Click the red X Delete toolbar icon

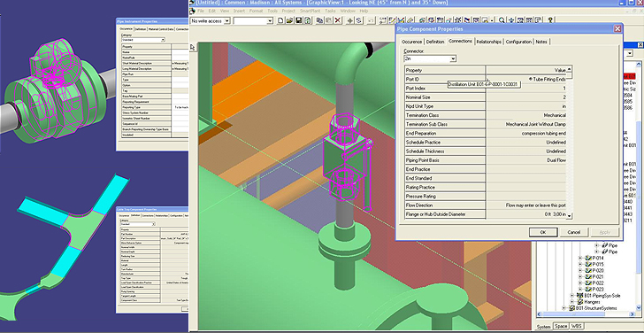[338, 20]
